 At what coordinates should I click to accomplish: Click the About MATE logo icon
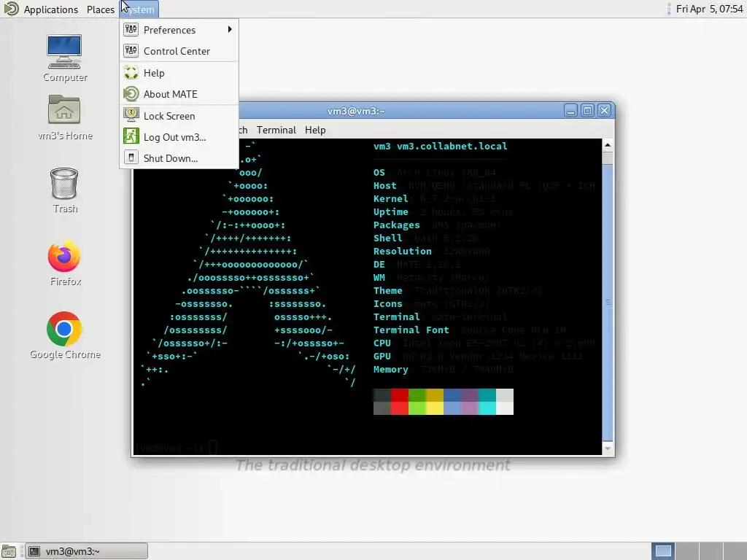coord(131,94)
